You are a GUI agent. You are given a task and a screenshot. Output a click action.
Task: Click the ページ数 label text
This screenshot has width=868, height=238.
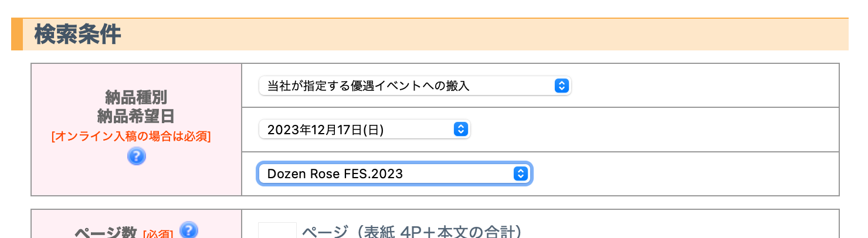point(106,233)
